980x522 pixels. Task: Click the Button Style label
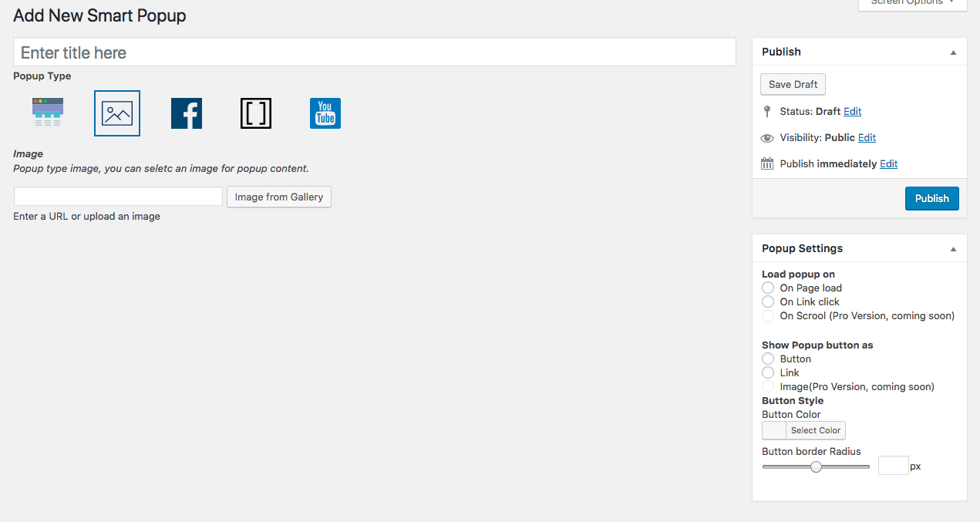793,401
